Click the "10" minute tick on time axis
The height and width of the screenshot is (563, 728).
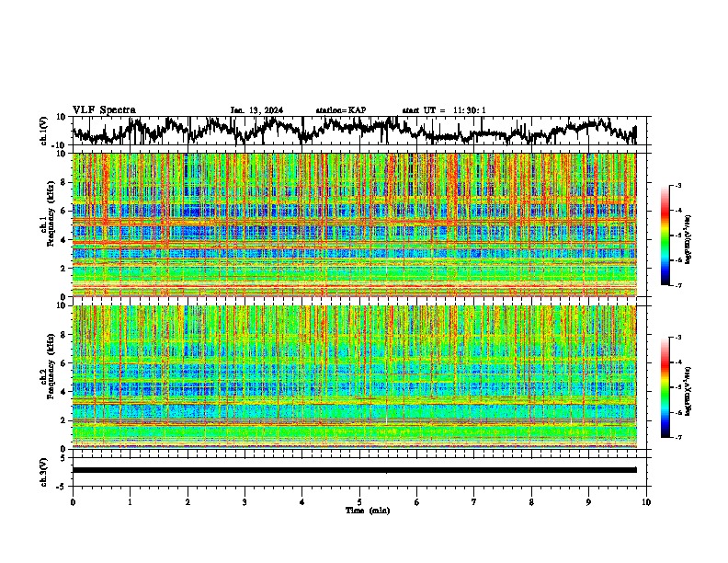coord(646,502)
